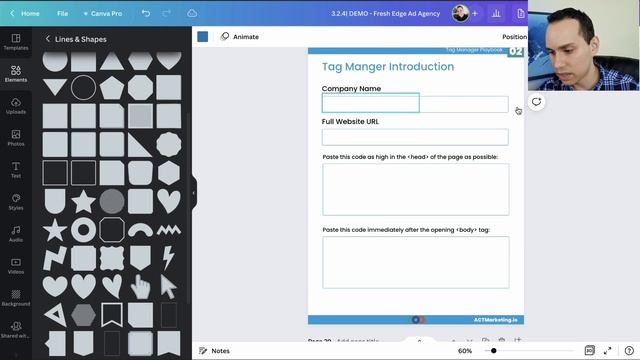This screenshot has width=640, height=360.
Task: Undo the last action
Action: tap(146, 13)
